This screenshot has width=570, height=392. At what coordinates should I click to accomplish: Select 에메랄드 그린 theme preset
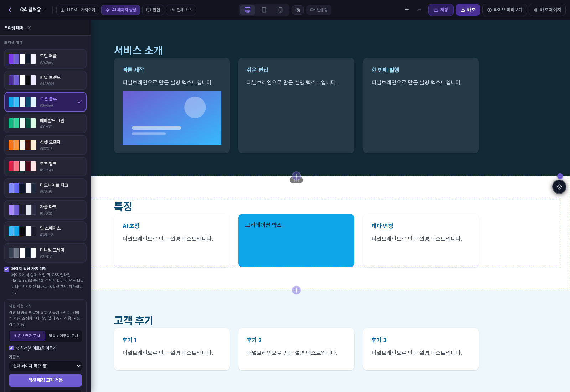click(x=46, y=123)
